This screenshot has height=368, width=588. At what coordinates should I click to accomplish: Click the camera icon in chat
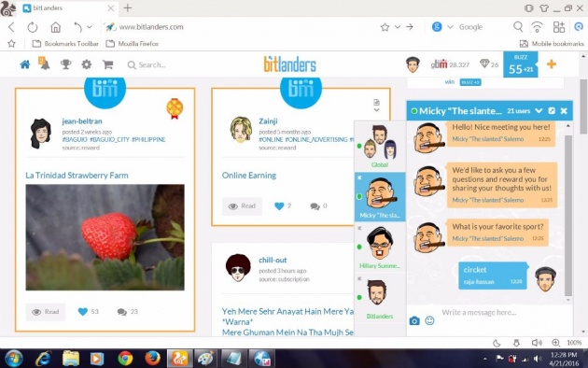click(x=414, y=320)
